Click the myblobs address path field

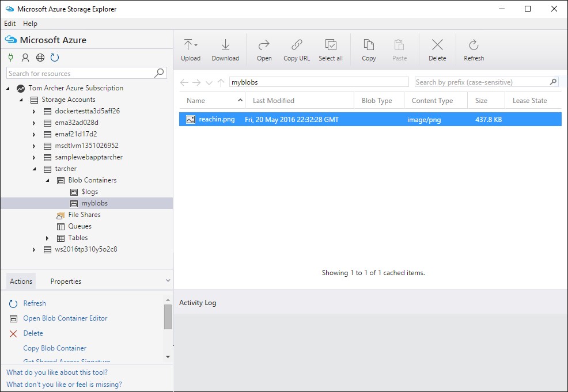click(x=319, y=82)
